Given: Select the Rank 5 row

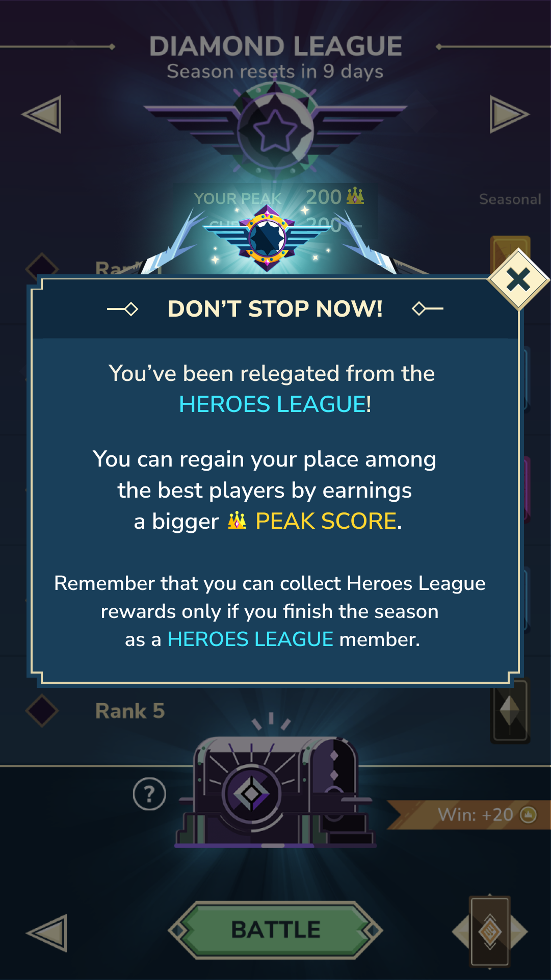Looking at the screenshot, I should pos(275,711).
